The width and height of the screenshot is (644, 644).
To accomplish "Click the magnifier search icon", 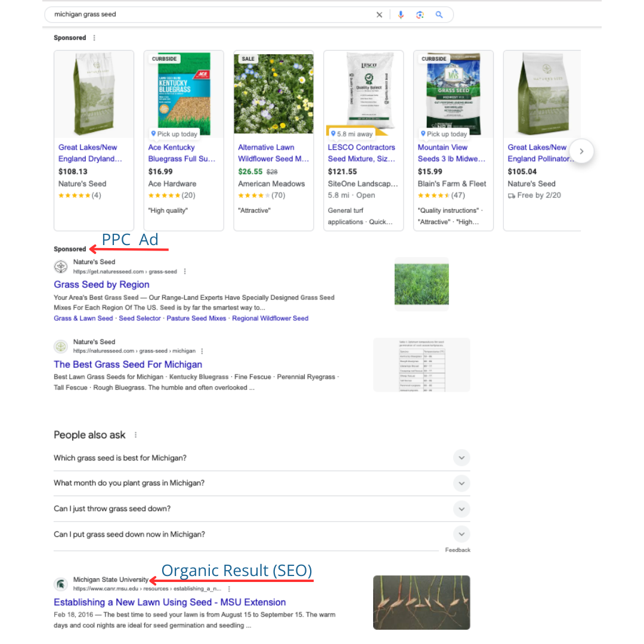I will (x=439, y=14).
